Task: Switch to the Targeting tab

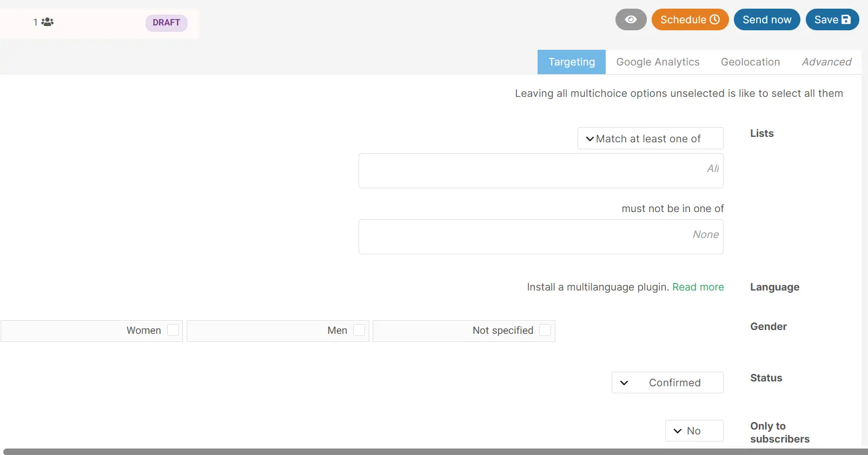Action: click(572, 62)
